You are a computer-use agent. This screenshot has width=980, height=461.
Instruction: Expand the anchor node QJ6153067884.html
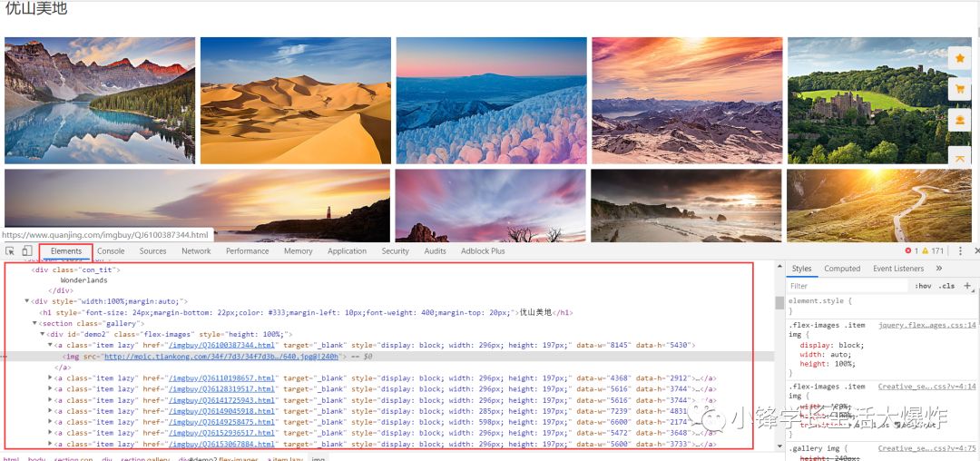point(50,444)
